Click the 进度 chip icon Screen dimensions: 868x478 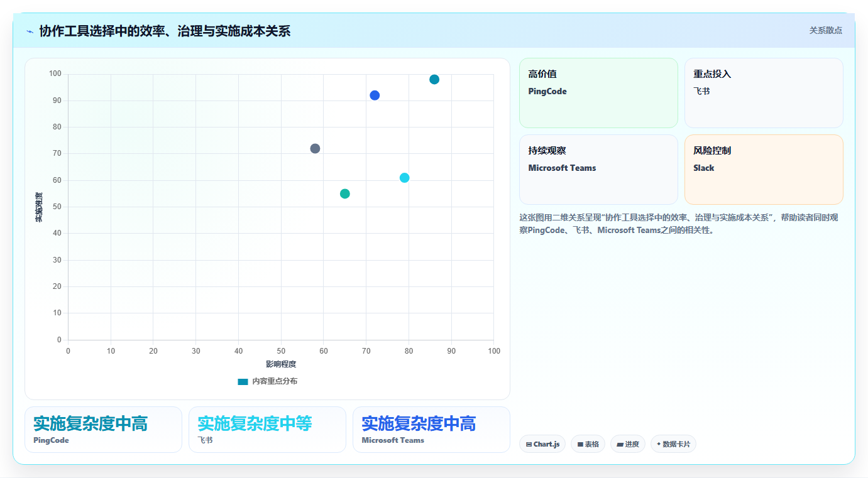pyautogui.click(x=620, y=444)
